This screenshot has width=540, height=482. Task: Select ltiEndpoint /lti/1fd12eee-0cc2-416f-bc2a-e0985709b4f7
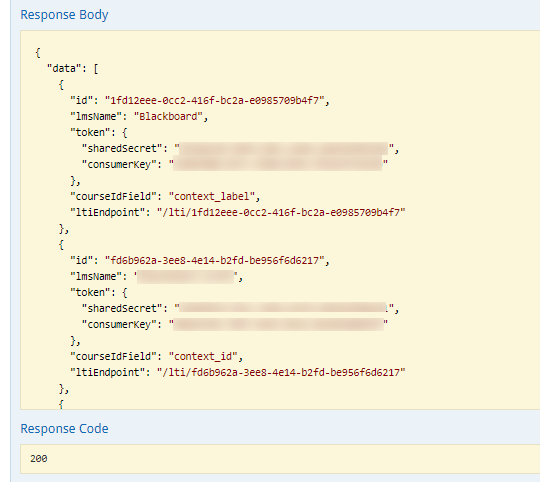coord(281,212)
